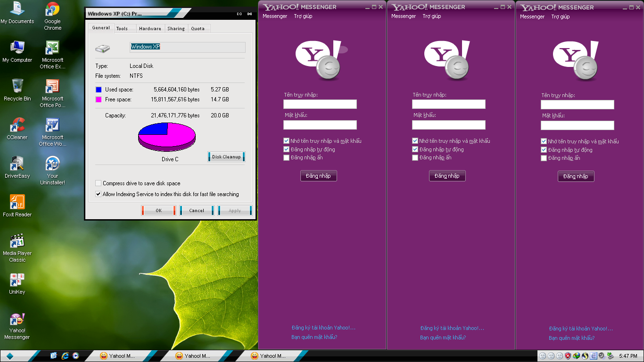This screenshot has height=362, width=644.
Task: Click the red security shield tray icon
Action: [568, 356]
